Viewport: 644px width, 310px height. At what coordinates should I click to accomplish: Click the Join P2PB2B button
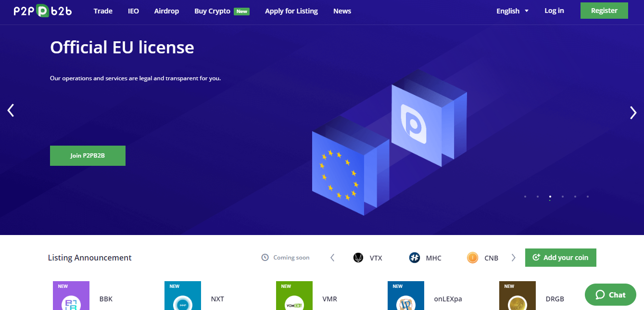coord(88,156)
